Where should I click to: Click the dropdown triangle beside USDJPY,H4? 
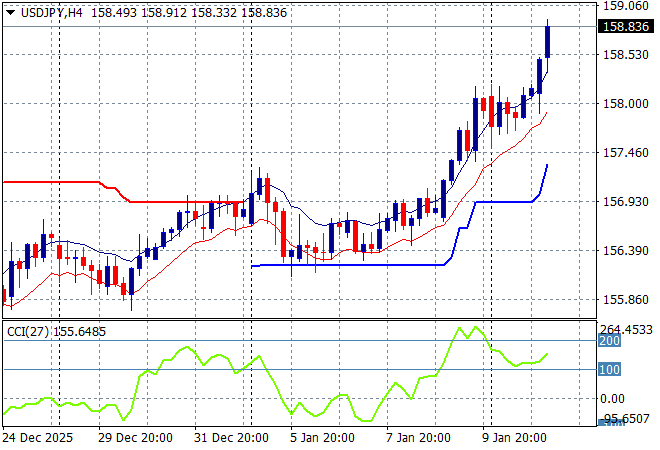[x=8, y=10]
